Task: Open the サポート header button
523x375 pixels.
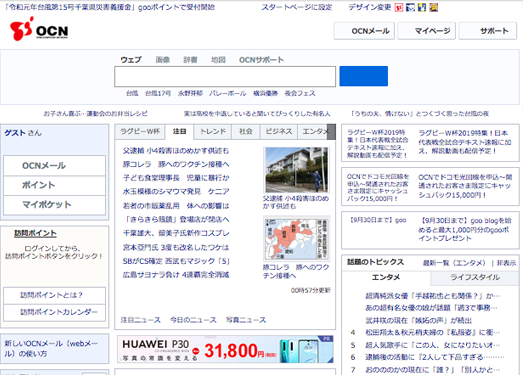Action: pyautogui.click(x=488, y=31)
